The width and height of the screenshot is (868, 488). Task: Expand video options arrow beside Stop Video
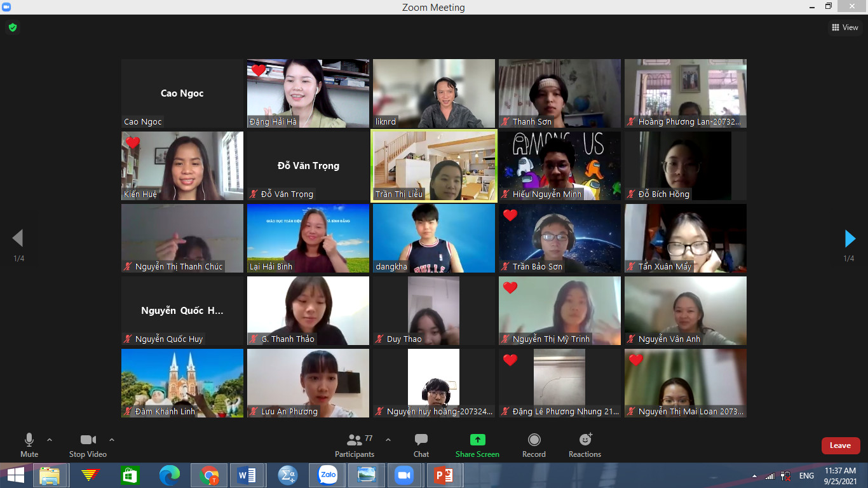point(112,440)
